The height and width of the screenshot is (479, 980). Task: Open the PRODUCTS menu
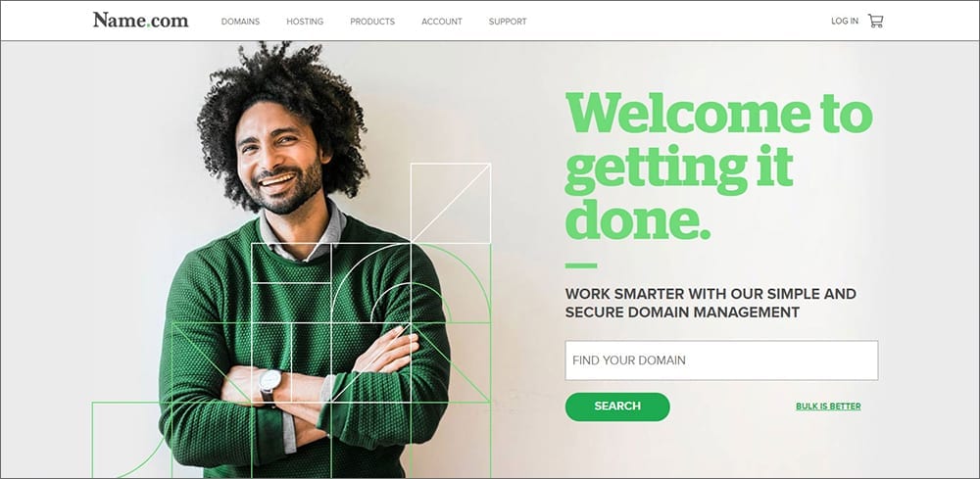[372, 22]
